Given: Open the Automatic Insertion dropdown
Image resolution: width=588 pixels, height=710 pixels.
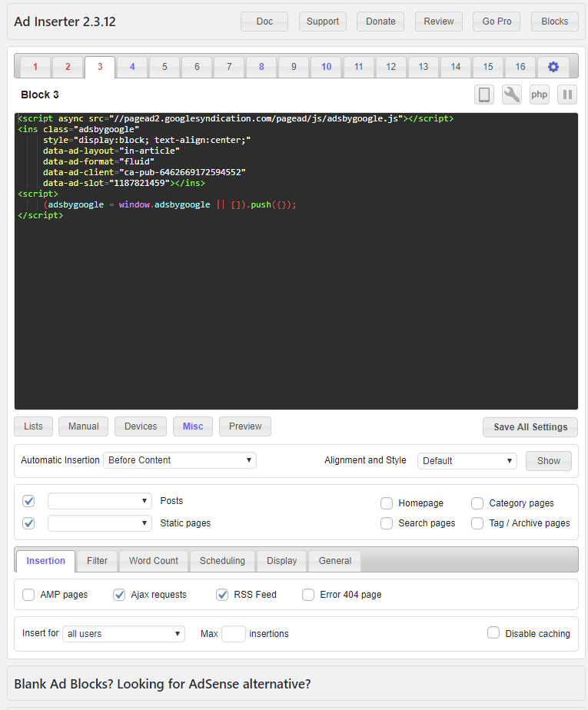Looking at the screenshot, I should (180, 460).
